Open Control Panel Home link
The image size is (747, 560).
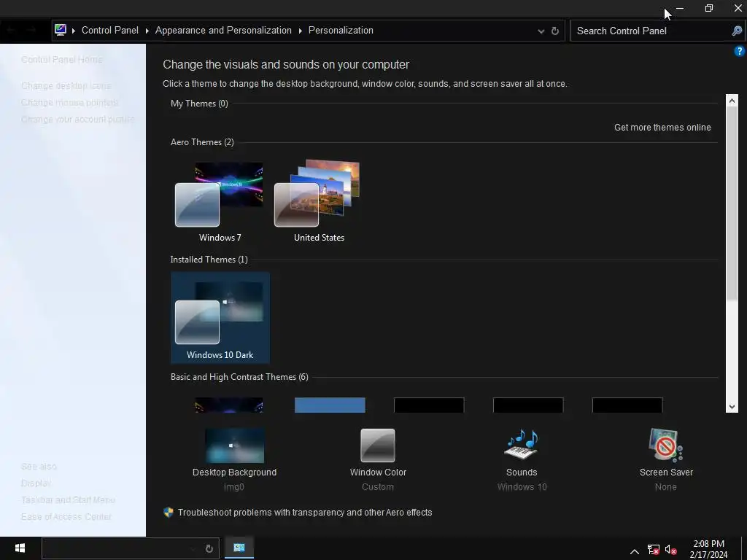(62, 60)
